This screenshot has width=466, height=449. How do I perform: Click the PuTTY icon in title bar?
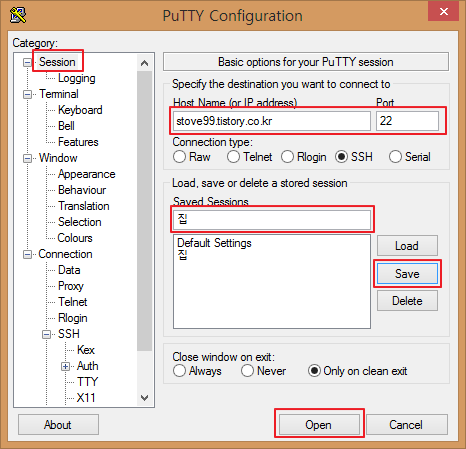tap(18, 15)
